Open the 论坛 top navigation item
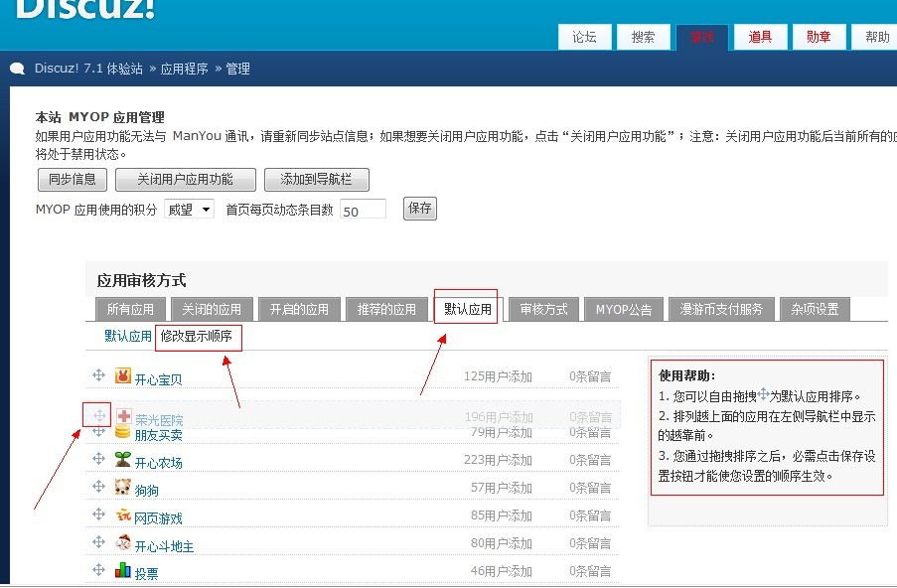 point(585,37)
